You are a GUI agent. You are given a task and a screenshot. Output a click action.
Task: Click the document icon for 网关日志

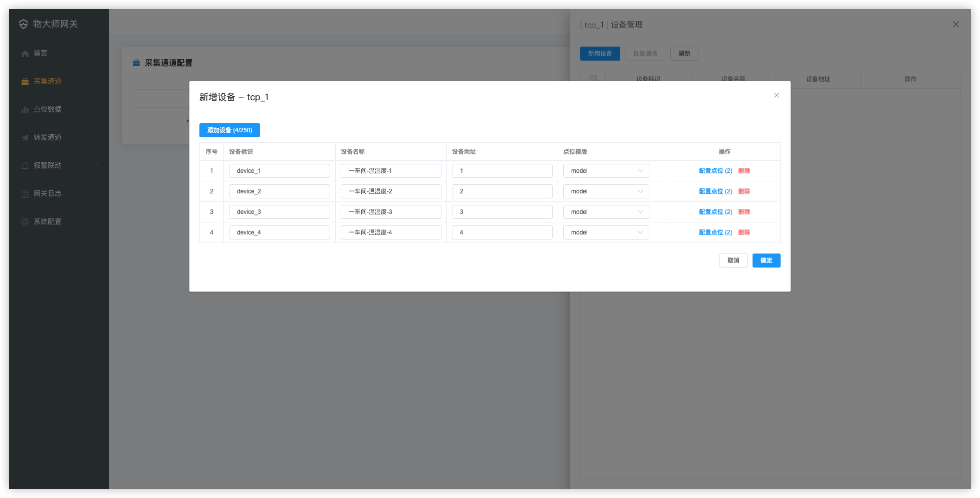click(x=25, y=194)
